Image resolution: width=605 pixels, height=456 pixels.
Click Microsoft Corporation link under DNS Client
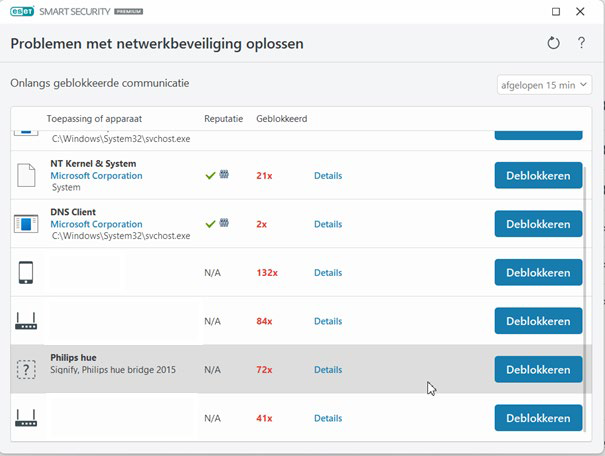(96, 225)
